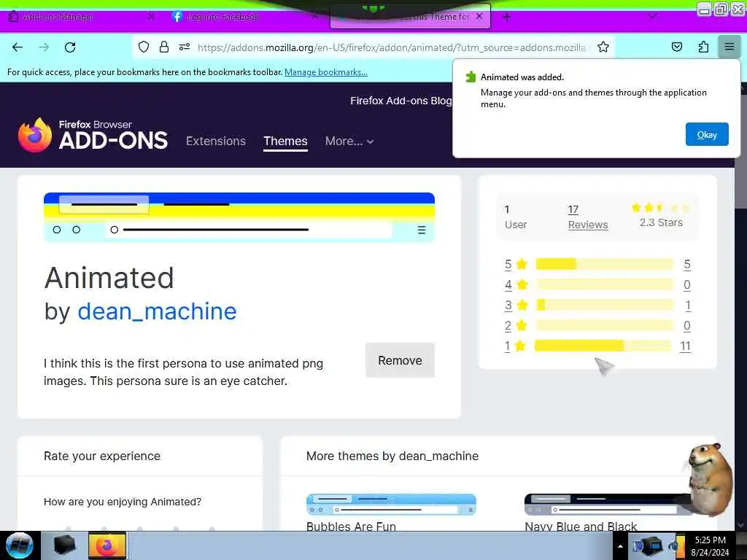This screenshot has width=747, height=560.
Task: Filter reviews by 5 star row
Action: coord(597,264)
